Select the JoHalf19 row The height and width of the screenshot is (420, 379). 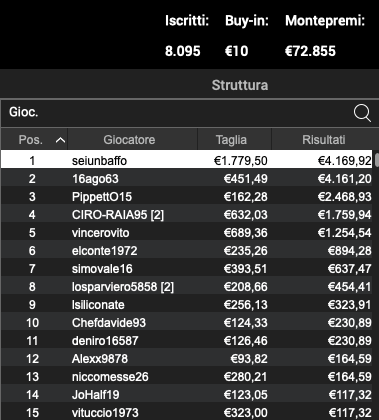tap(187, 395)
